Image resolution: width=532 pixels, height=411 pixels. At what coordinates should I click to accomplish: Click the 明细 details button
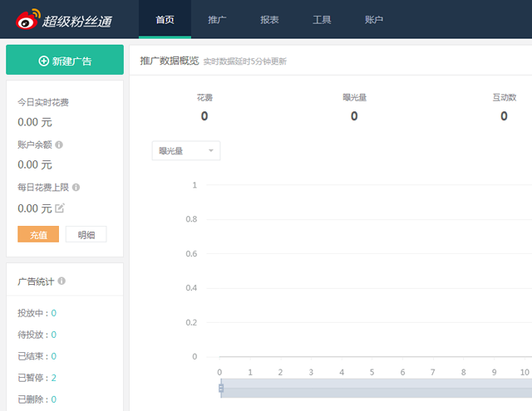pyautogui.click(x=86, y=234)
